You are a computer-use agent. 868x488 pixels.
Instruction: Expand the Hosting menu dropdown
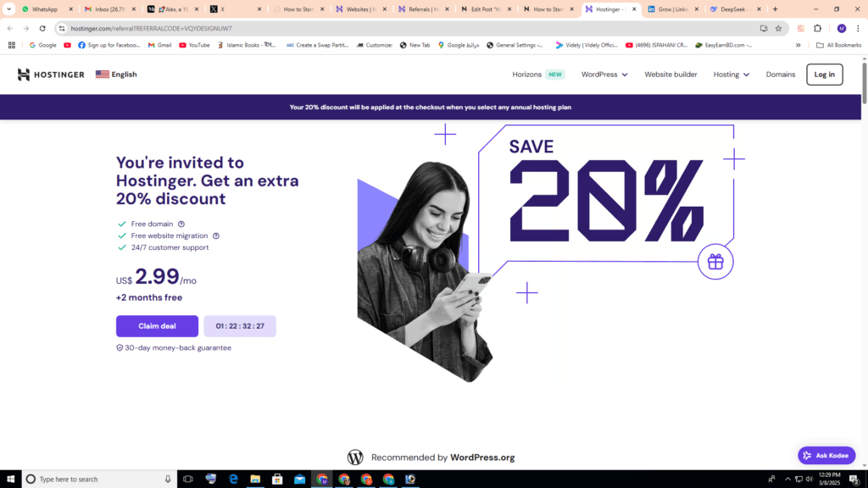coord(732,75)
